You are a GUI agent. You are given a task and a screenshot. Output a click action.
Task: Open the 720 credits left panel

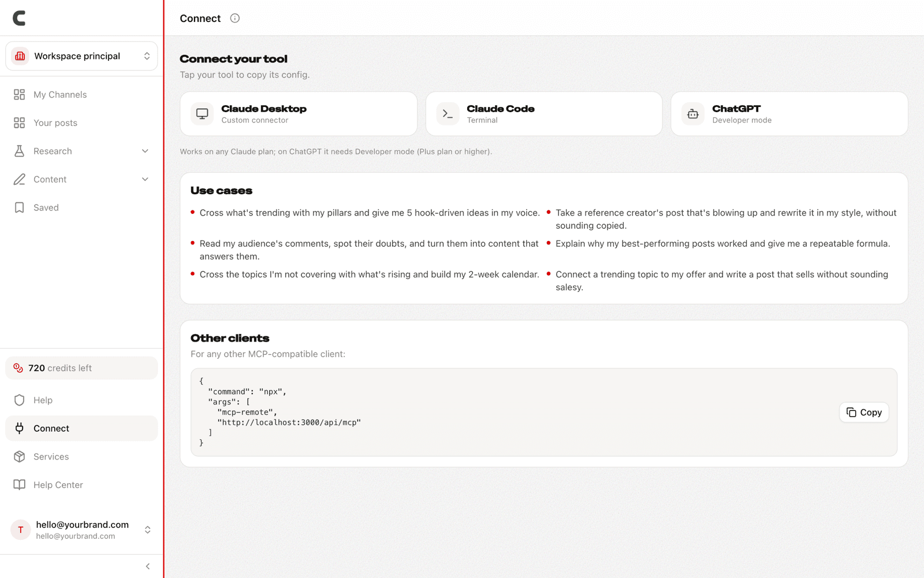(x=81, y=368)
